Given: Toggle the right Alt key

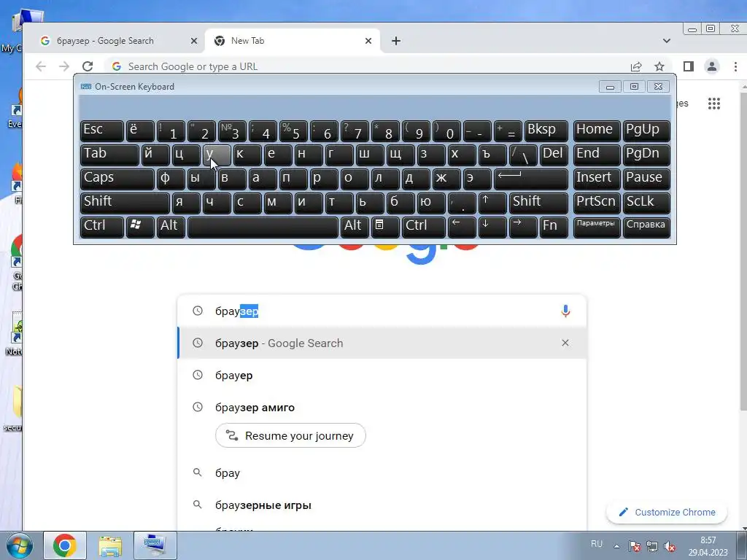Looking at the screenshot, I should [x=355, y=227].
